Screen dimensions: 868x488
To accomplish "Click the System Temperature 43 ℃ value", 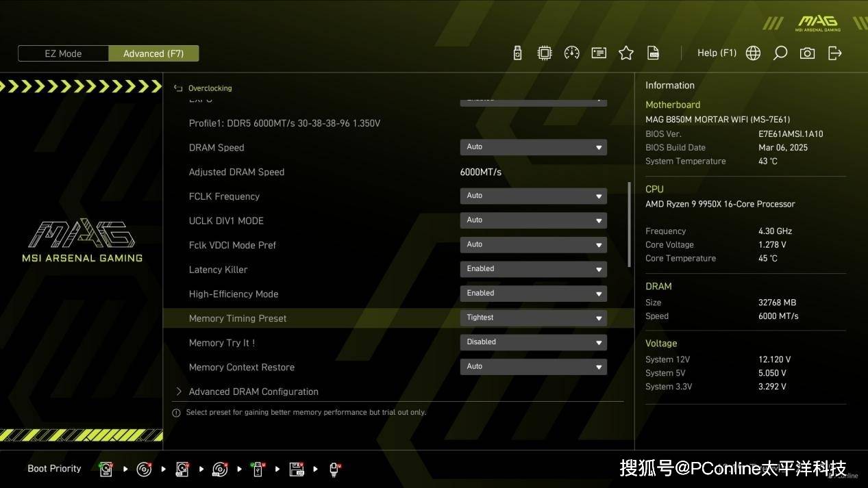I will (768, 162).
